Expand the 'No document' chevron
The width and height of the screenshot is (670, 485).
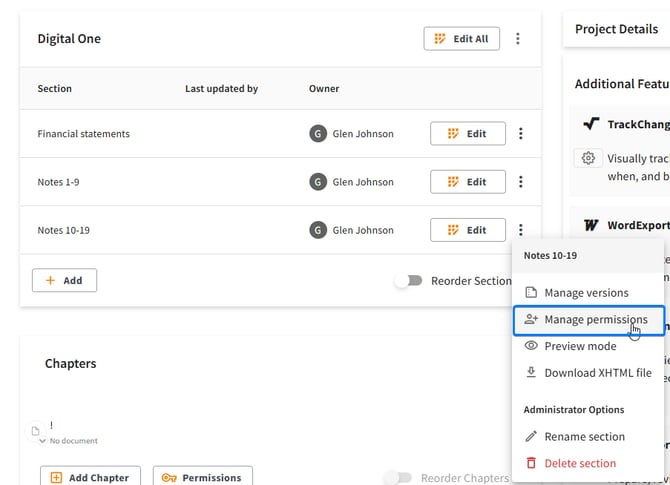point(43,441)
